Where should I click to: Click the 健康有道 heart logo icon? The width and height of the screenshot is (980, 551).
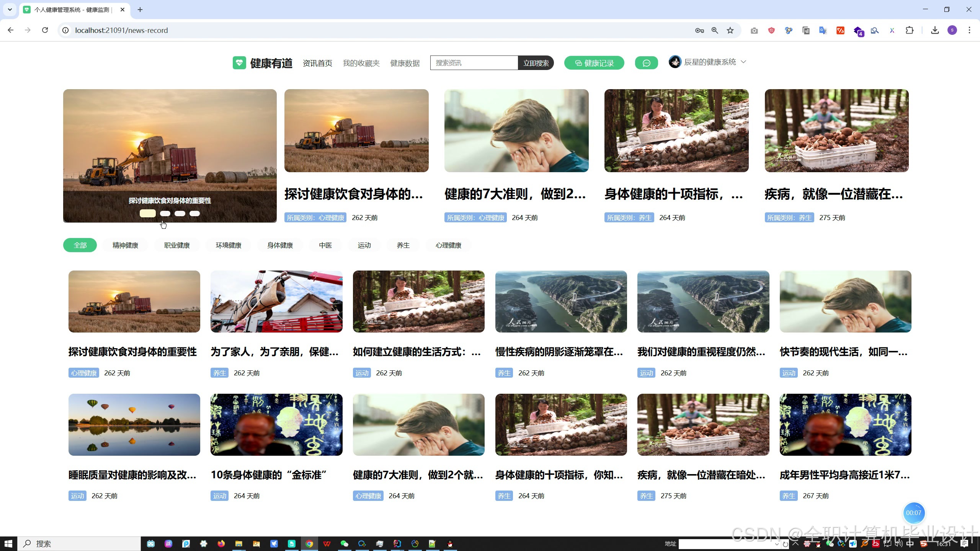point(239,63)
